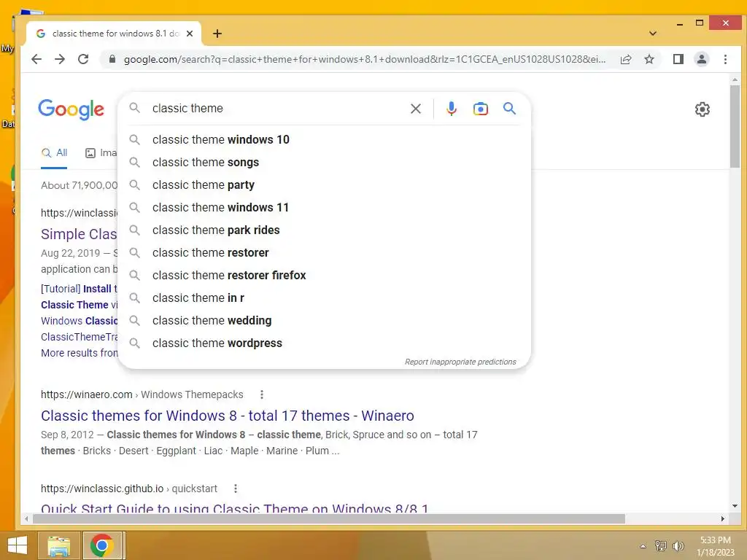Click the vertical scrollbar thumb
Screen dimensions: 747x560
[735, 126]
